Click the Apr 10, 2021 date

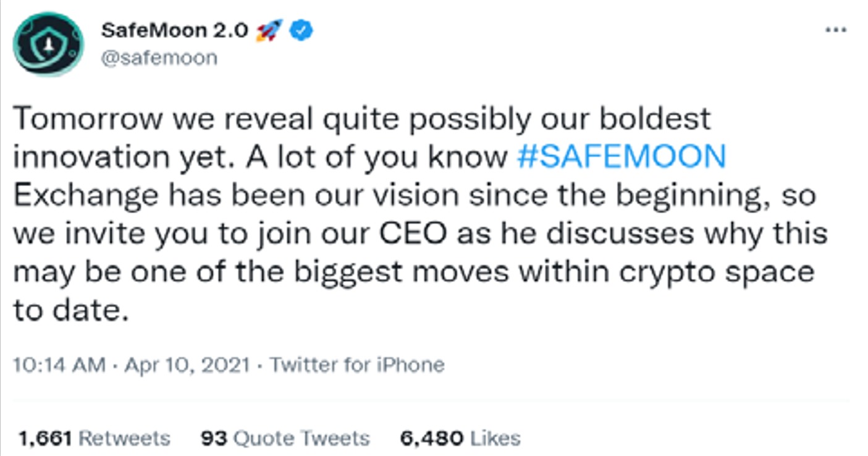(187, 365)
